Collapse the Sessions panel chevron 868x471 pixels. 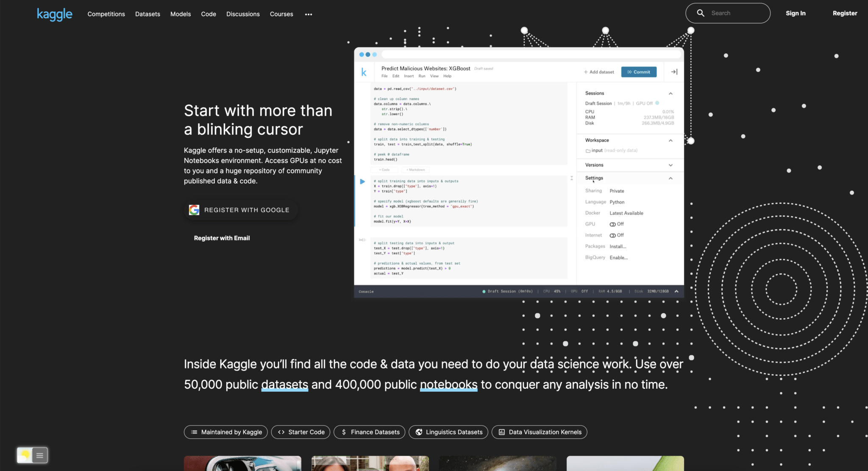[x=670, y=93]
